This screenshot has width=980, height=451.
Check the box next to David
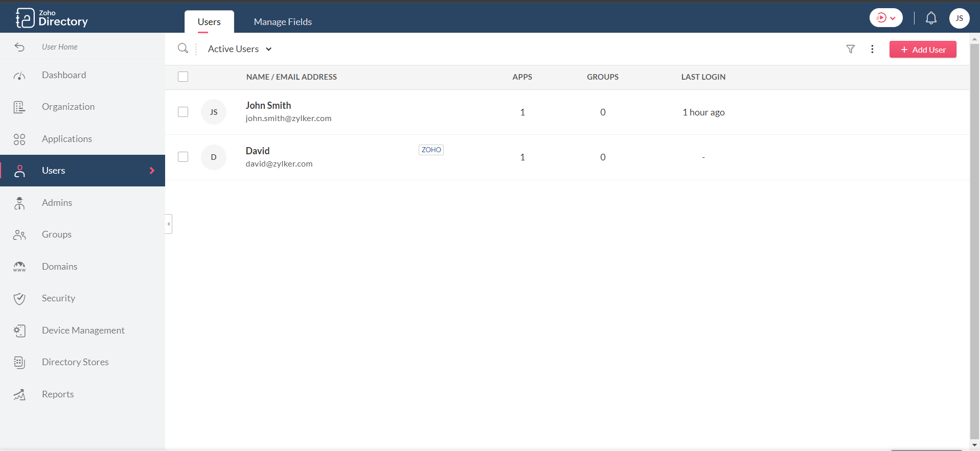click(183, 157)
